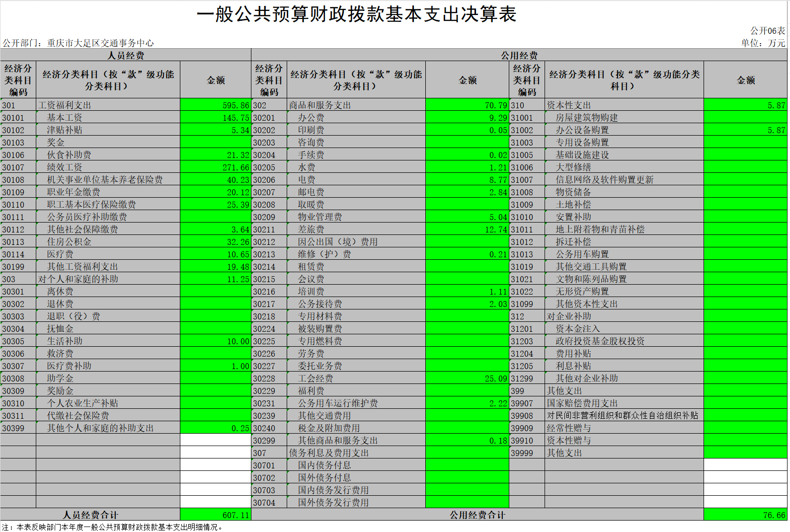Select the code cell 30102

18,130
